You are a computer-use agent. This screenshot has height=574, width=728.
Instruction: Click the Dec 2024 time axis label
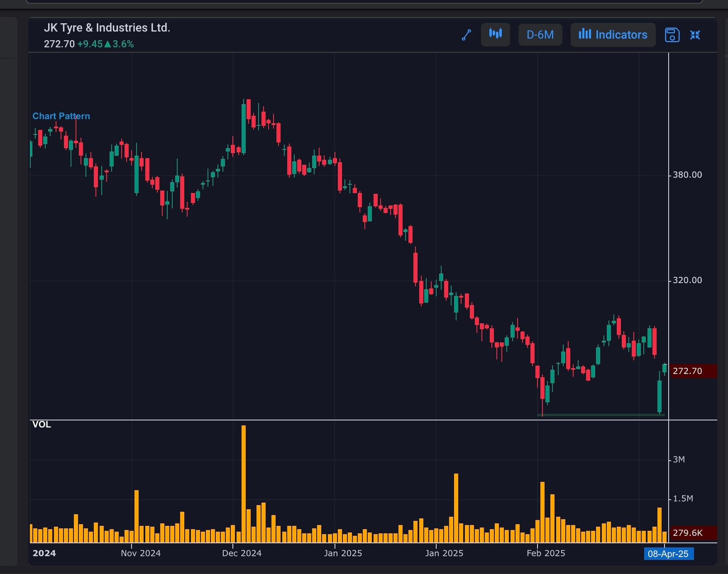point(242,553)
